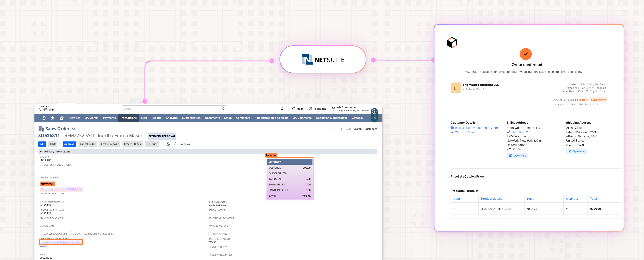Screen dimensions: 644x260
Task: Open the Sync now dropdown
Action: tap(598, 100)
